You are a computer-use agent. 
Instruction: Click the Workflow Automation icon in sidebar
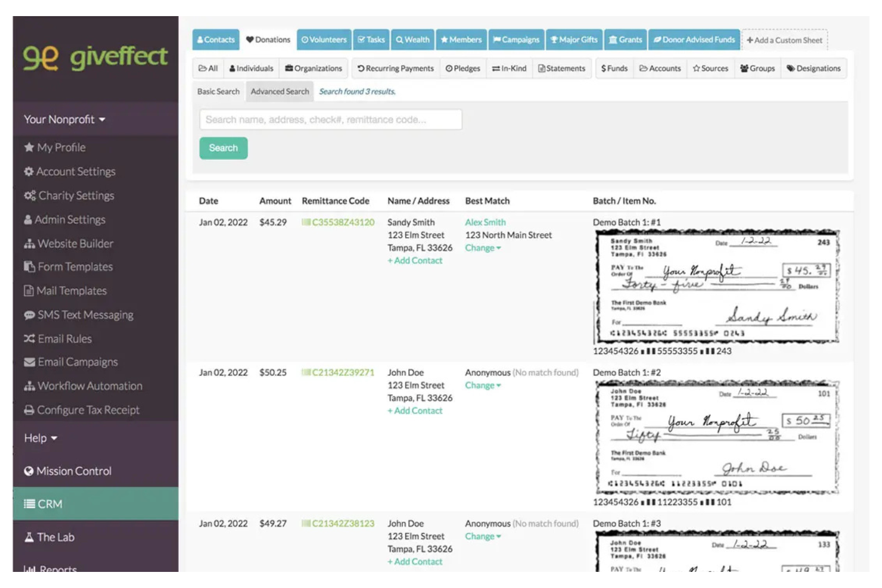(29, 385)
